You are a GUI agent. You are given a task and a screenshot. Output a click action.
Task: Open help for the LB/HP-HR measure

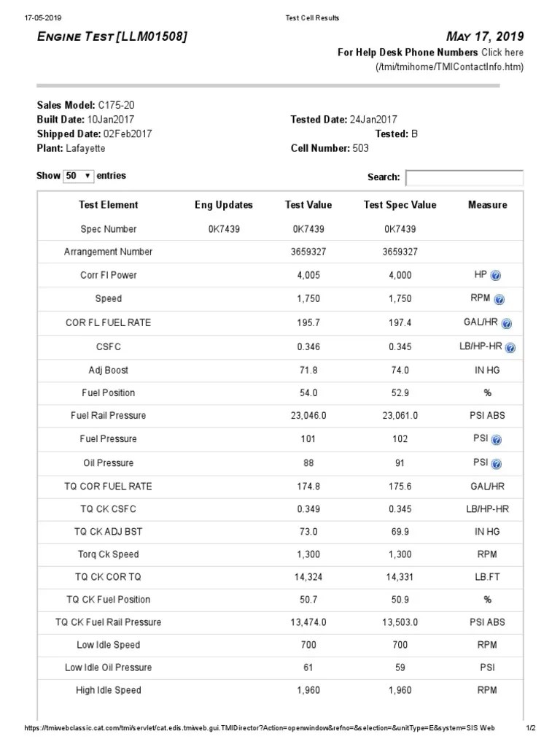pyautogui.click(x=512, y=347)
